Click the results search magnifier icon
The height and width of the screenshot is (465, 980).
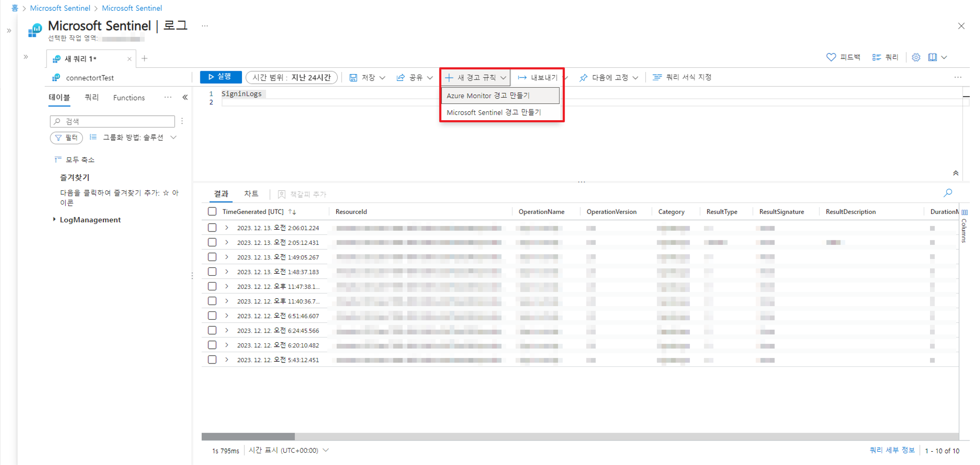(x=948, y=193)
